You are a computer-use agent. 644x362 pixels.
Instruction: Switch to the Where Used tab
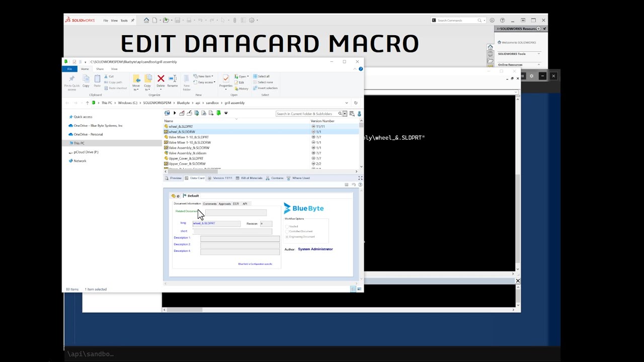(298, 178)
